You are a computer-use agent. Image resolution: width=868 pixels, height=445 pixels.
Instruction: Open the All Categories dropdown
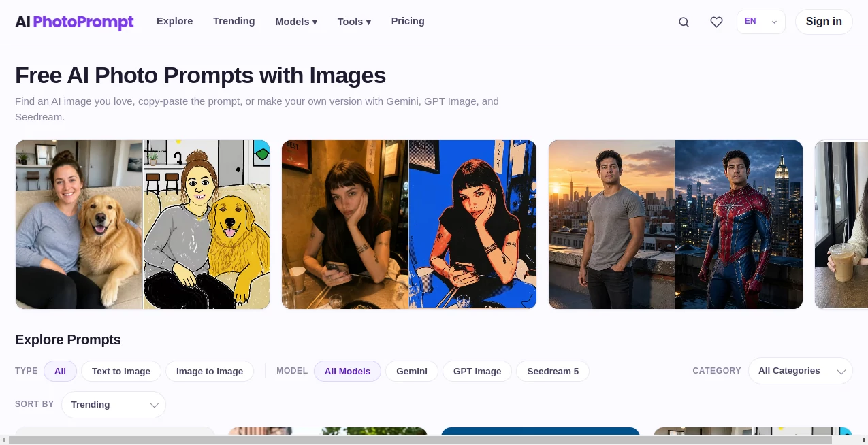click(x=801, y=371)
